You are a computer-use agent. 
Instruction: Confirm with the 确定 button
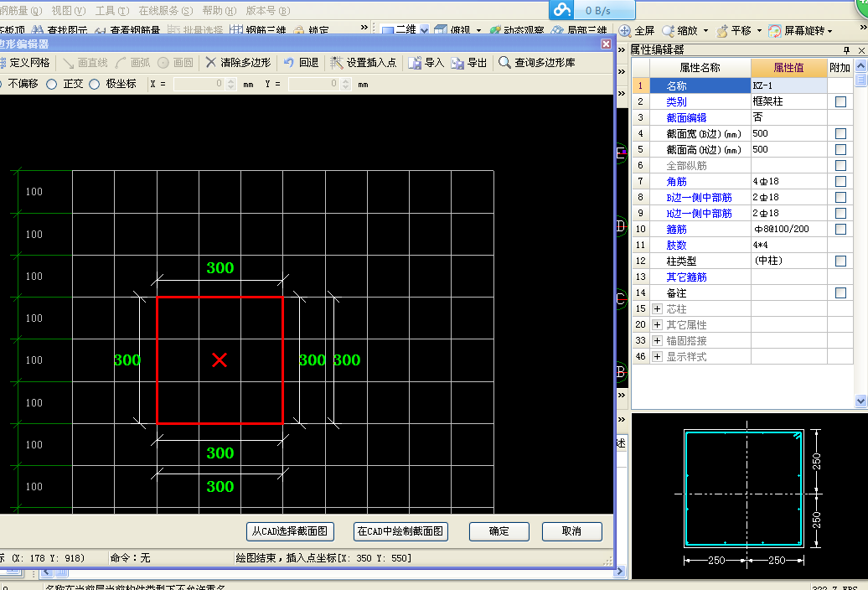[499, 531]
